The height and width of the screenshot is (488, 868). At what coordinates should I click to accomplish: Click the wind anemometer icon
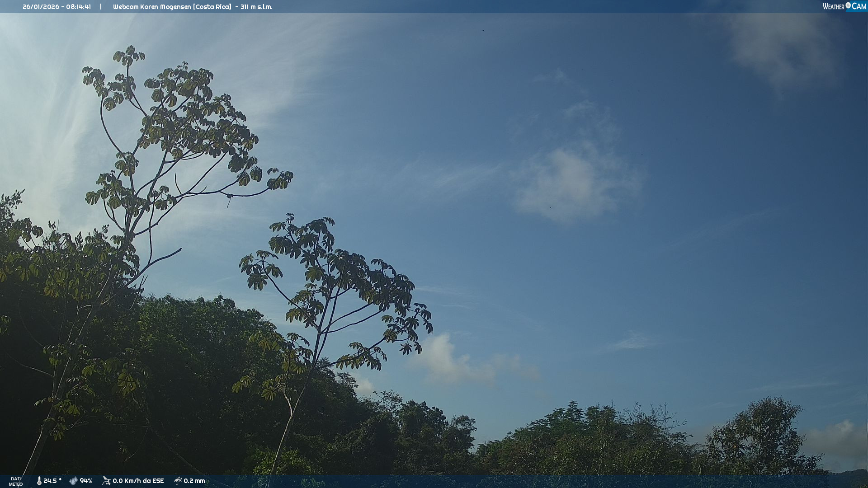(106, 481)
